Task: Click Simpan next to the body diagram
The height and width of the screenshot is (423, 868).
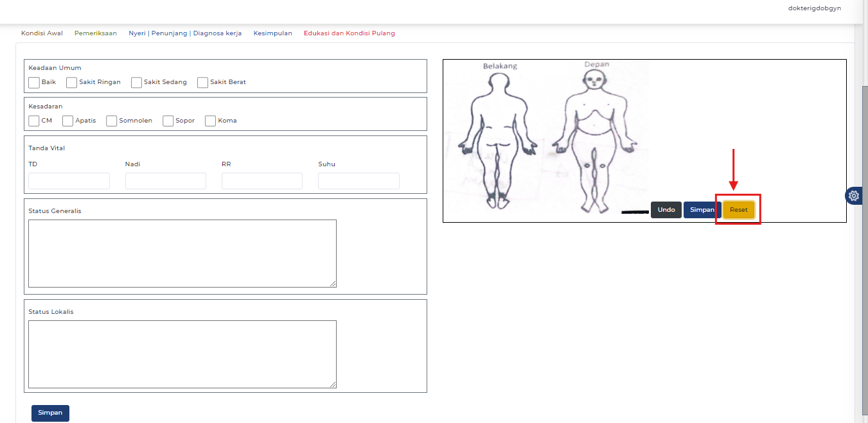Action: coord(701,209)
